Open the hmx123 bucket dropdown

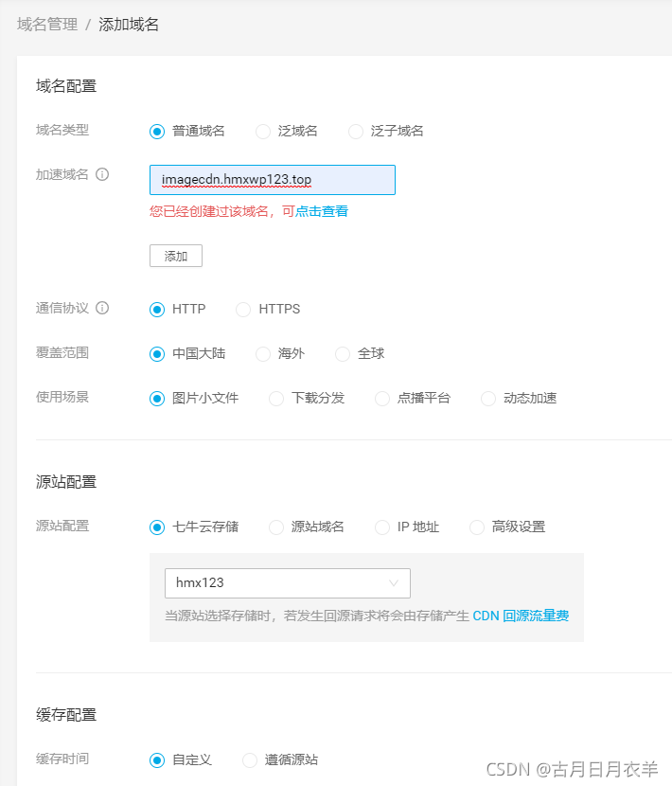click(287, 583)
